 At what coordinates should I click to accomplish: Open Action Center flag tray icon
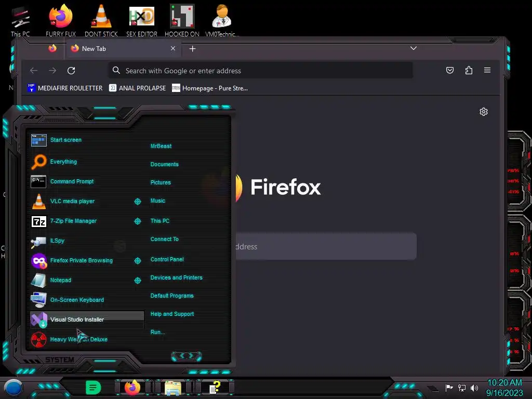pos(449,388)
